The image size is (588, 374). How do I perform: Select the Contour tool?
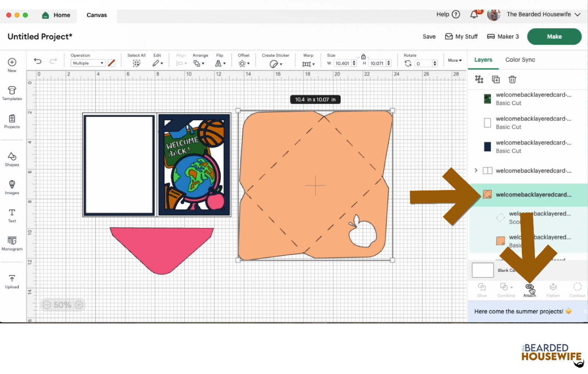(577, 290)
